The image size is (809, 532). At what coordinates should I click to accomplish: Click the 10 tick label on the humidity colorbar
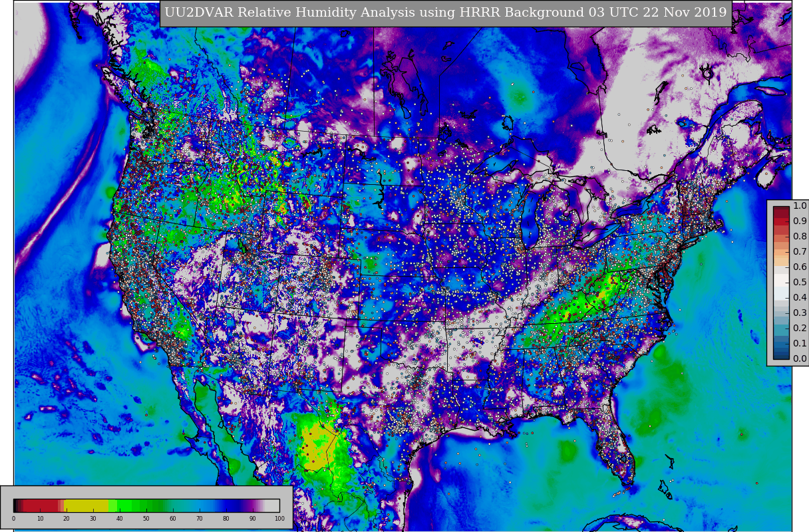[40, 519]
